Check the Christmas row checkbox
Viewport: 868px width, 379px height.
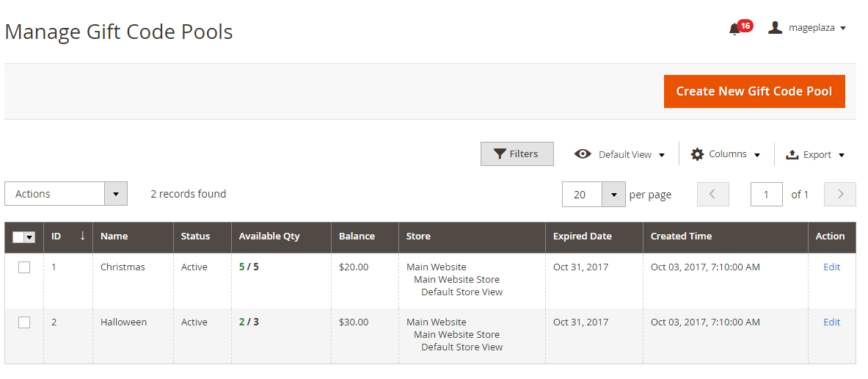[24, 267]
